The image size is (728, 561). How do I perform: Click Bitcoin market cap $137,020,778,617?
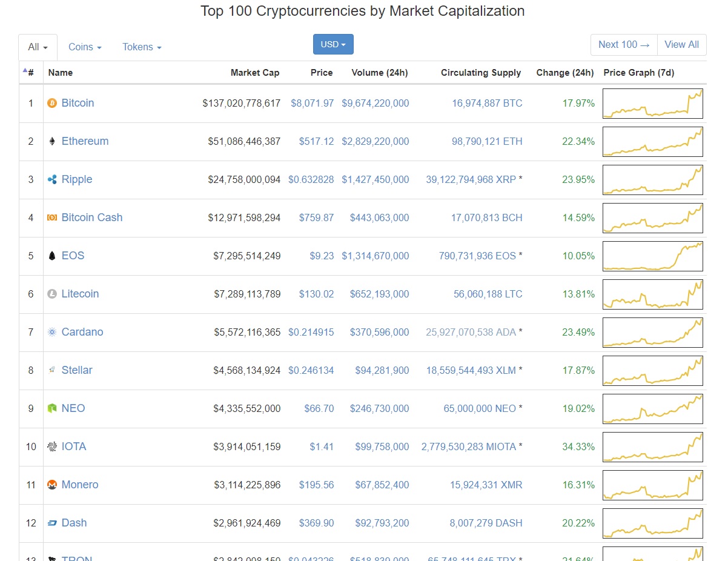point(242,104)
